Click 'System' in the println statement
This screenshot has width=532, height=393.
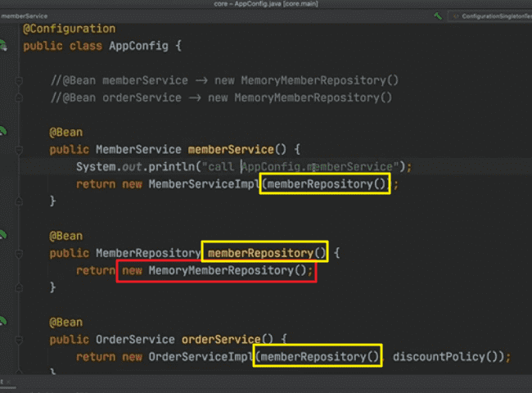coord(96,167)
